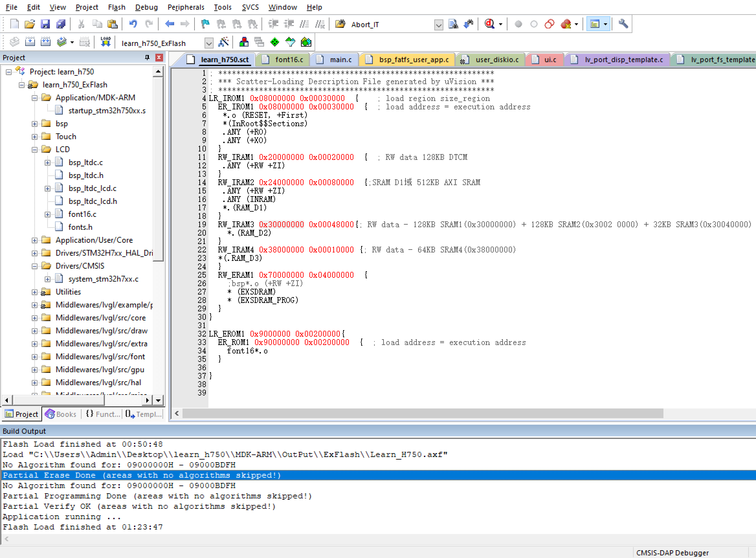Open the Debug menu
This screenshot has width=756, height=558.
pyautogui.click(x=147, y=7)
